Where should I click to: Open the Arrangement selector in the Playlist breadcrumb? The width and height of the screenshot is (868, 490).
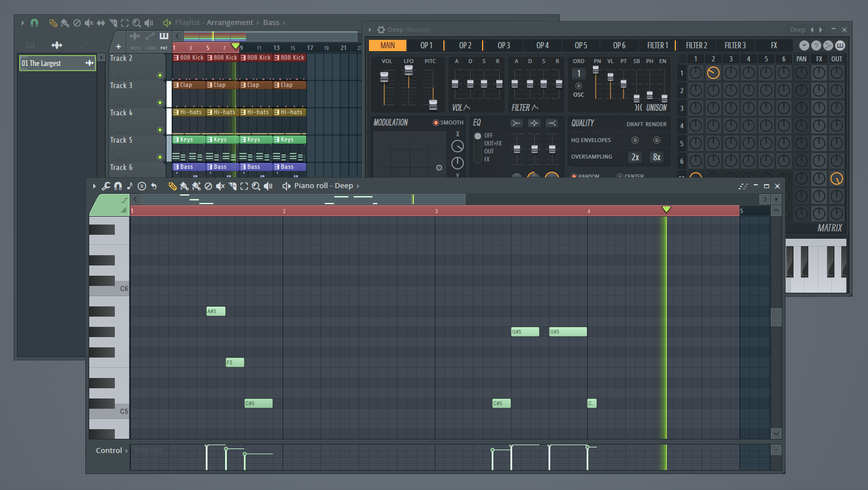(229, 22)
